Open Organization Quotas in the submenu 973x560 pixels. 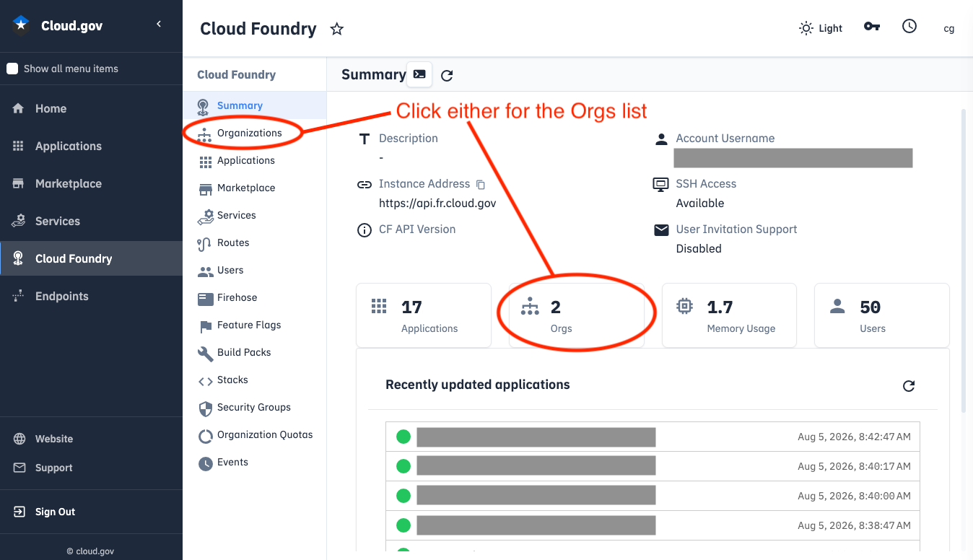pyautogui.click(x=255, y=434)
